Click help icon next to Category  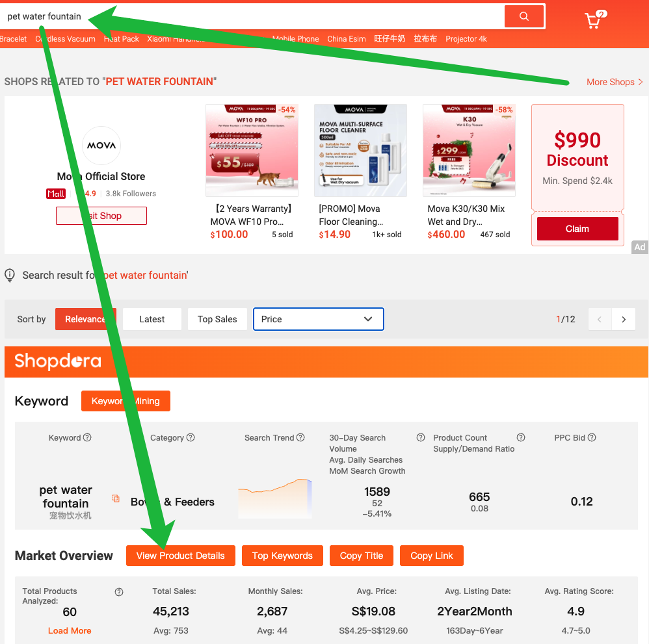(x=191, y=437)
